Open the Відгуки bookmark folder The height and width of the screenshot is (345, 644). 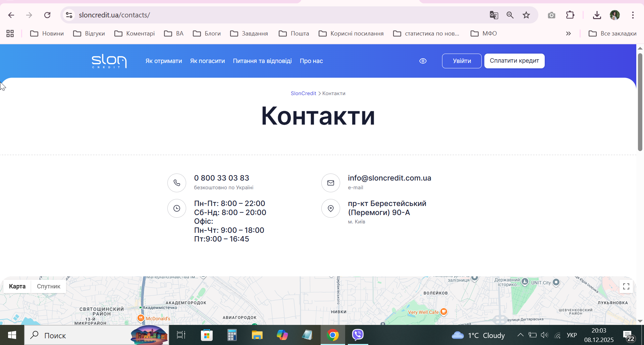(89, 33)
